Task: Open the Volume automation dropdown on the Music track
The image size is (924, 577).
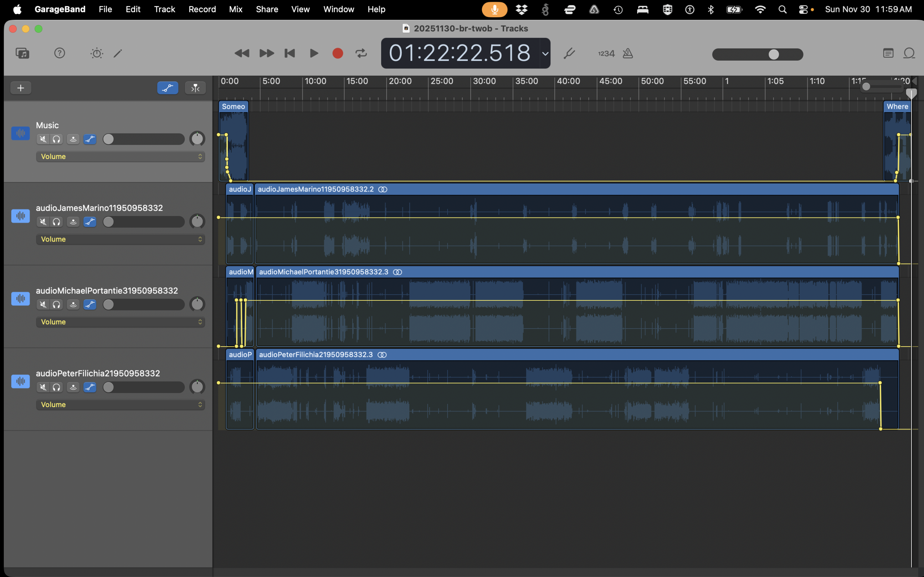Action: (x=120, y=157)
